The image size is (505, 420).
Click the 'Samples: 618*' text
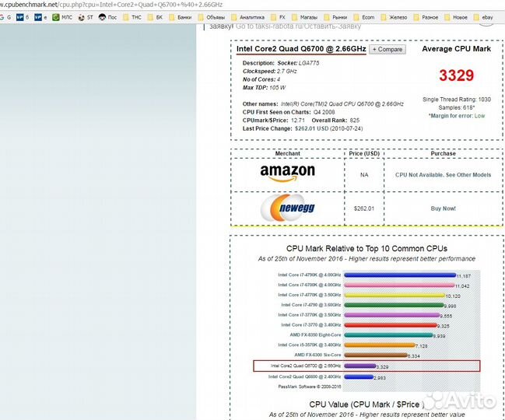click(x=457, y=107)
